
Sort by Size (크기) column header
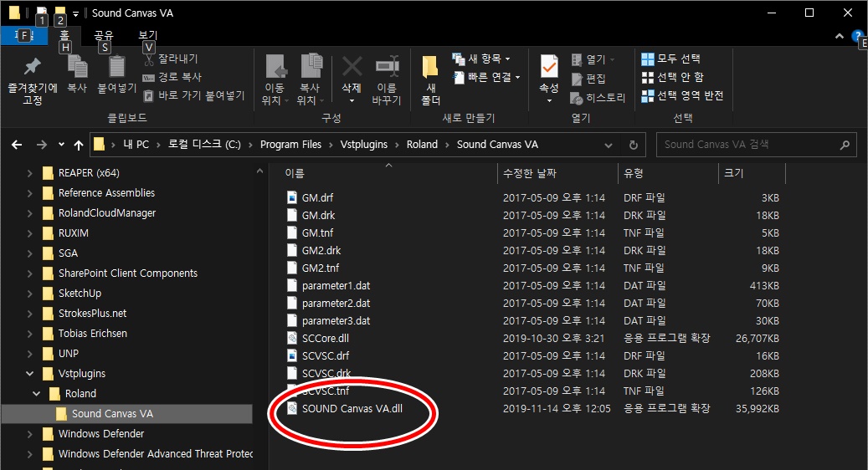pos(734,174)
